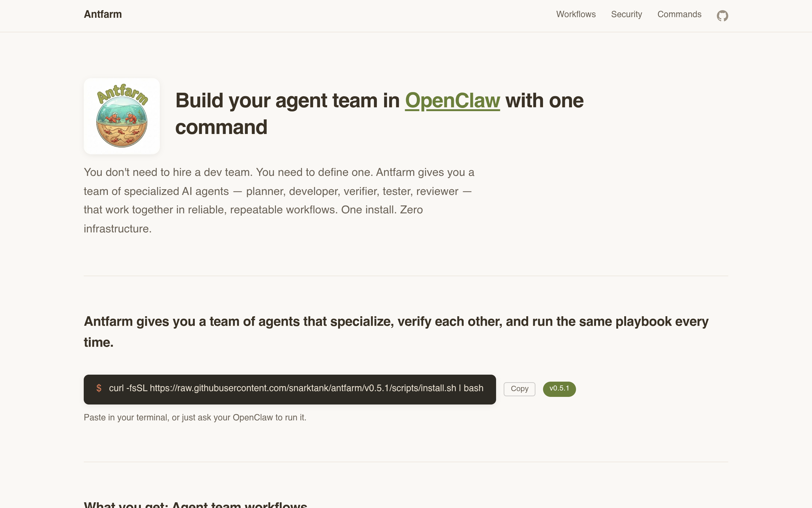Click the Antfarm logo image
Screen dimensions: 812x508
122,116
